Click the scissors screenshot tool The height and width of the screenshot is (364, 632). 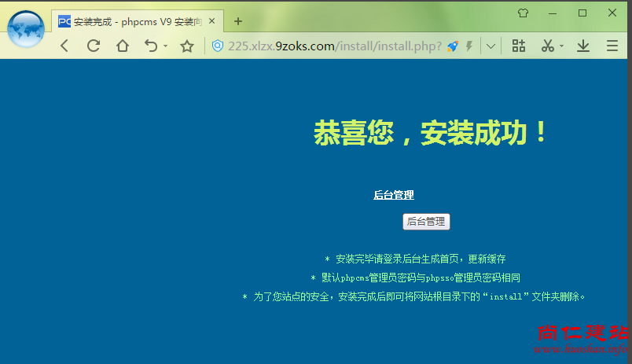548,46
